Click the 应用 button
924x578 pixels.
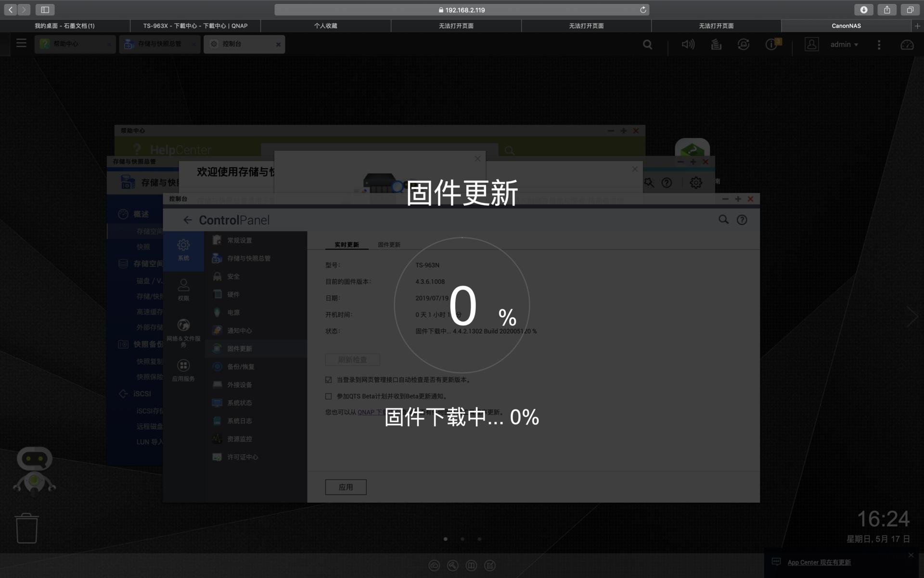tap(346, 487)
